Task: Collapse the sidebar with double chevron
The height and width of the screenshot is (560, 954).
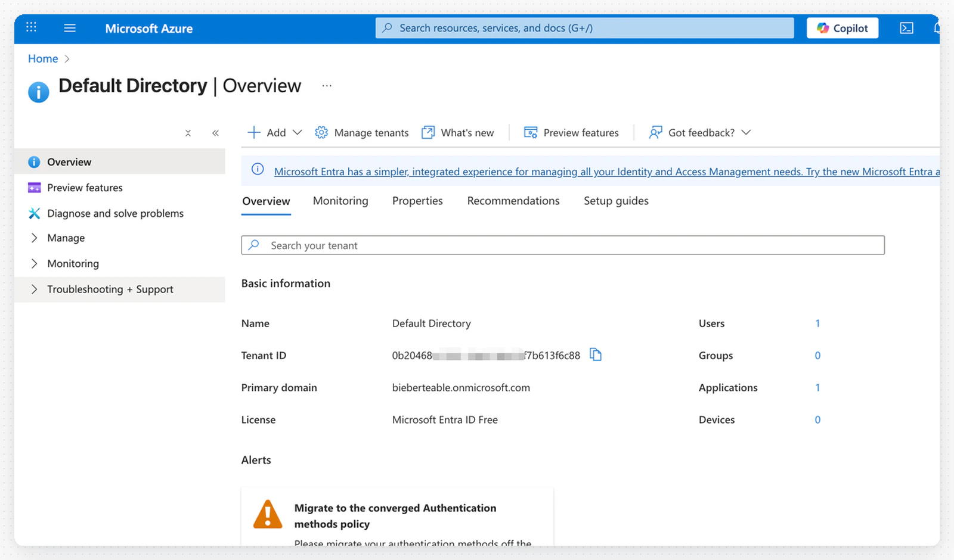Action: click(x=215, y=133)
